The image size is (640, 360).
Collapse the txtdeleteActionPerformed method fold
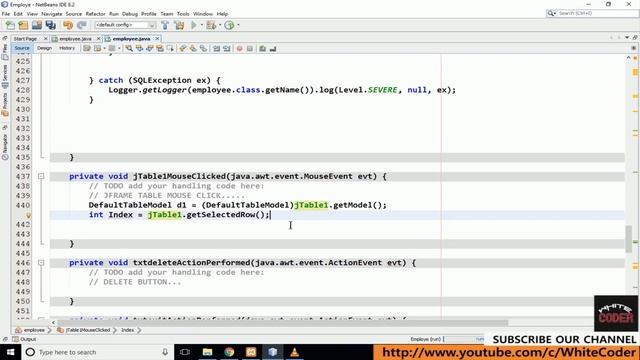point(41,263)
